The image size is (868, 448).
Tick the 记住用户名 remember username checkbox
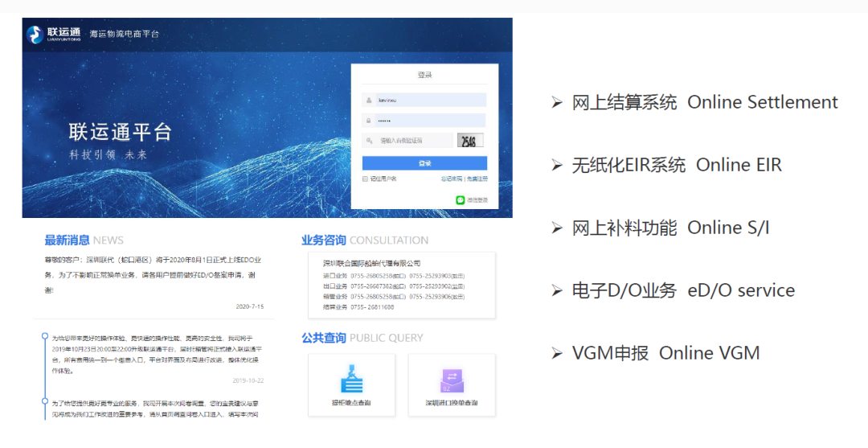tap(365, 179)
